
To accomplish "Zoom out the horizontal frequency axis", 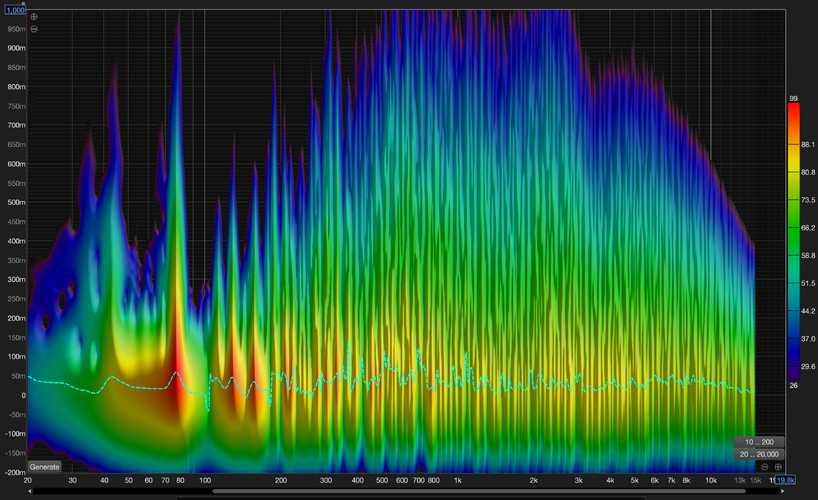I will pos(765,467).
